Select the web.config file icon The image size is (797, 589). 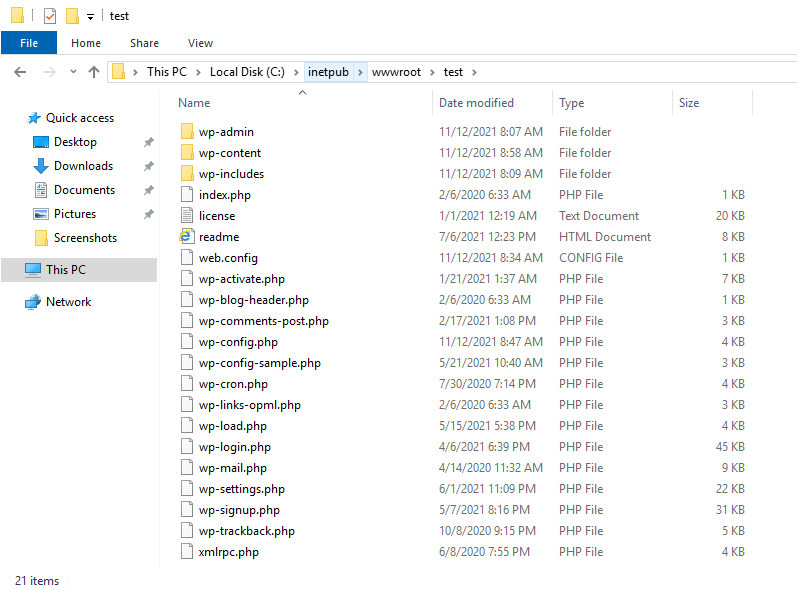click(187, 258)
